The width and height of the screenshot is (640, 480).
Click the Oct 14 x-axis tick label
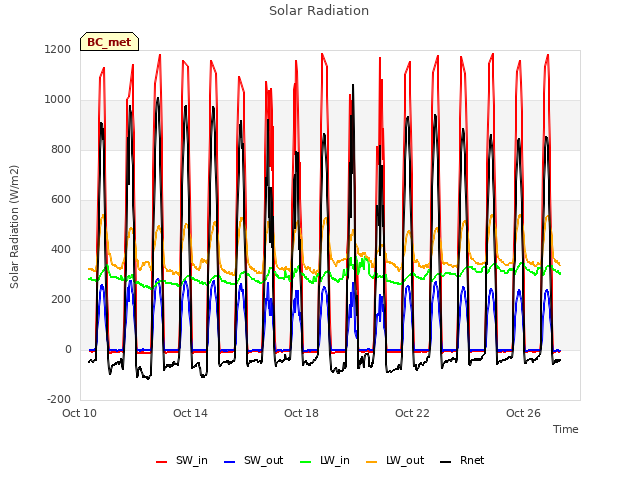click(x=191, y=413)
